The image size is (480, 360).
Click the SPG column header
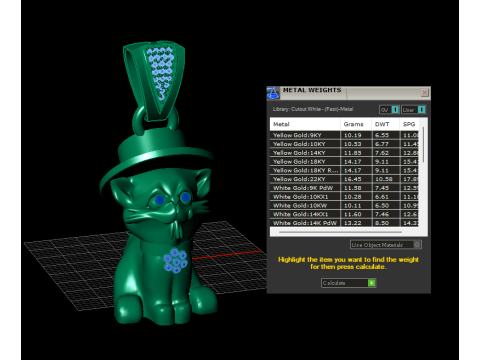point(409,124)
